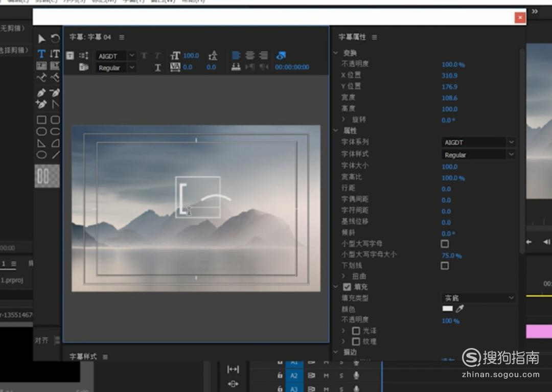Select the Wedge triangle tool
This screenshot has height=392, width=552.
(41, 143)
